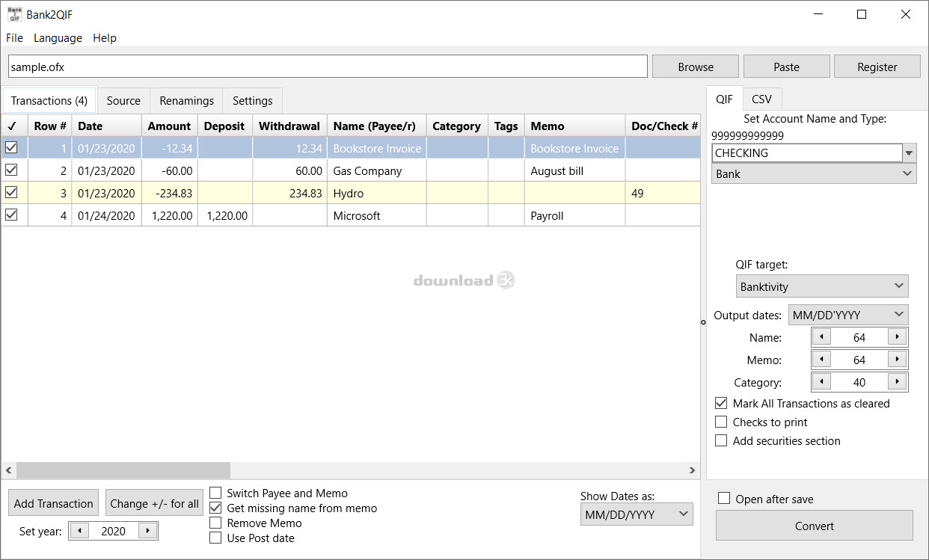Click the Payroll memo cell
Viewport: 929px width, 560px height.
(x=574, y=215)
